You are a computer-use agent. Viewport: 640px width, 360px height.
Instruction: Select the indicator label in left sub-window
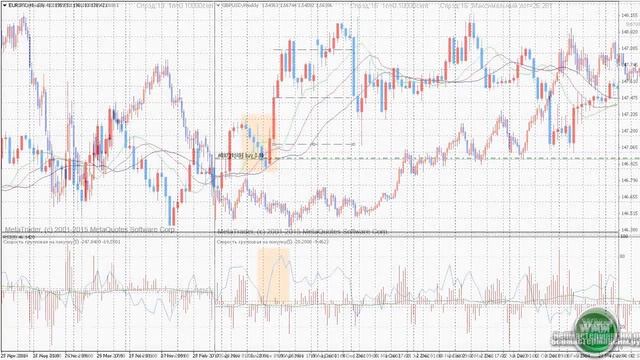click(62, 242)
